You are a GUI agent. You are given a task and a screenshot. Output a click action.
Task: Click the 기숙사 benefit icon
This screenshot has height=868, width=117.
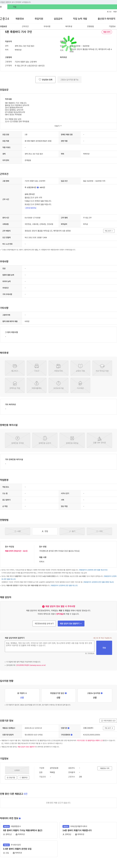[37, 368]
